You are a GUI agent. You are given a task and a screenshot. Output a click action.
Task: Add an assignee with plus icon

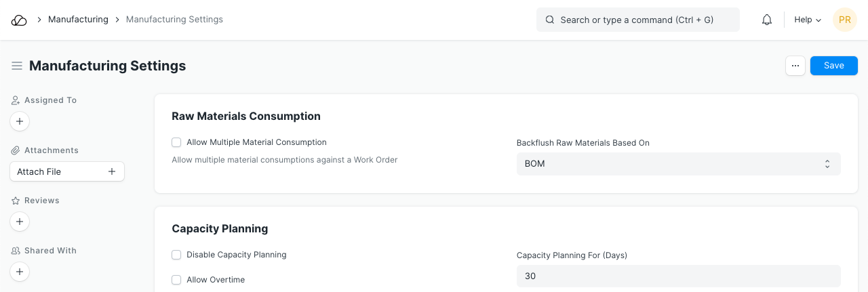[20, 122]
